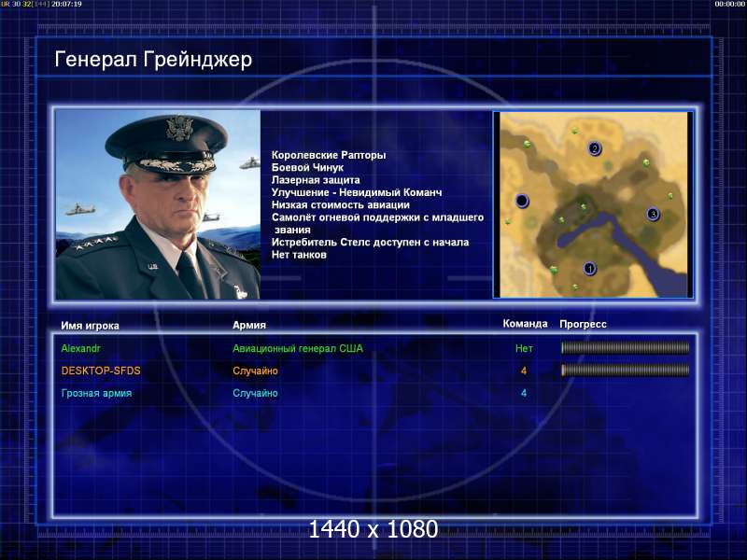Click 'Авиационный генерал США' army entry
Image resolution: width=747 pixels, height=560 pixels.
pos(298,348)
